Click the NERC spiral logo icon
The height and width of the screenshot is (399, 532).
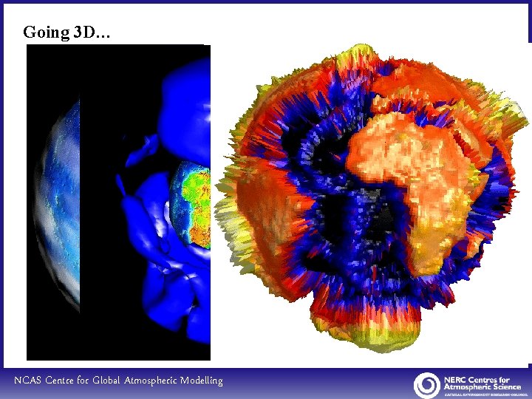[426, 386]
